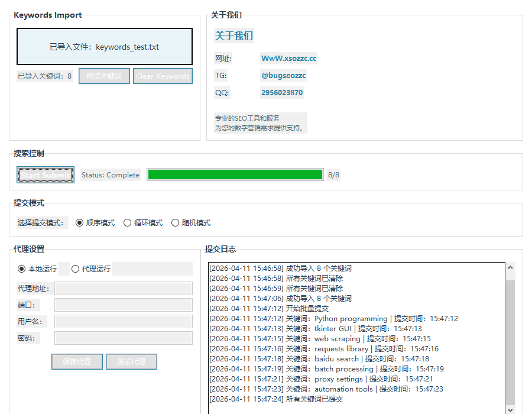
Task: Click the Start Submit button
Action: point(46,175)
